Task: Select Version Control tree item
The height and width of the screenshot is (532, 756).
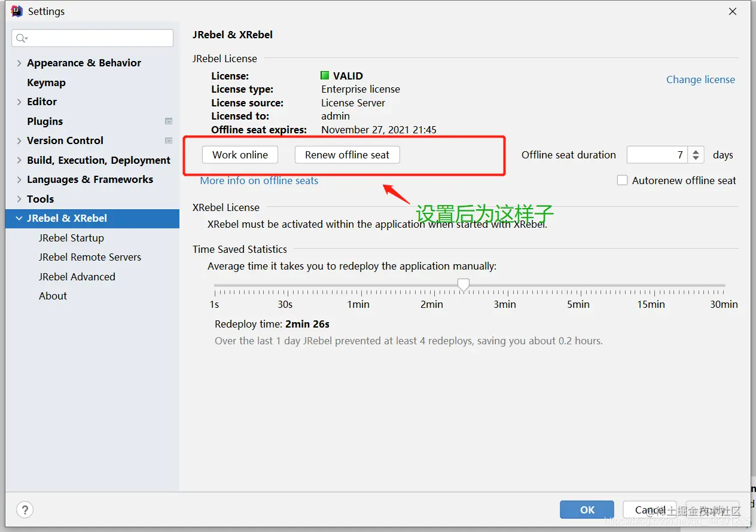Action: [x=65, y=140]
